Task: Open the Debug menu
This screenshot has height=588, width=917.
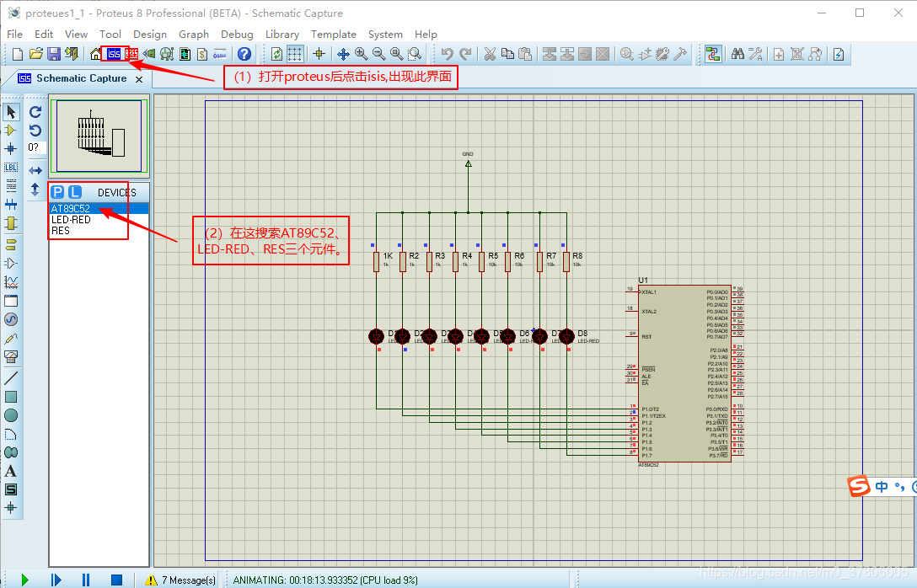Action: [x=237, y=35]
